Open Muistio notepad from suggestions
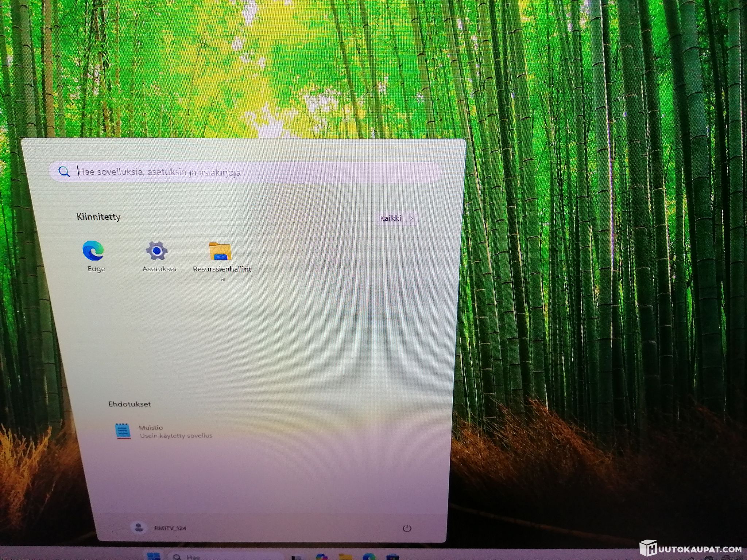Image resolution: width=747 pixels, height=560 pixels. 123,431
